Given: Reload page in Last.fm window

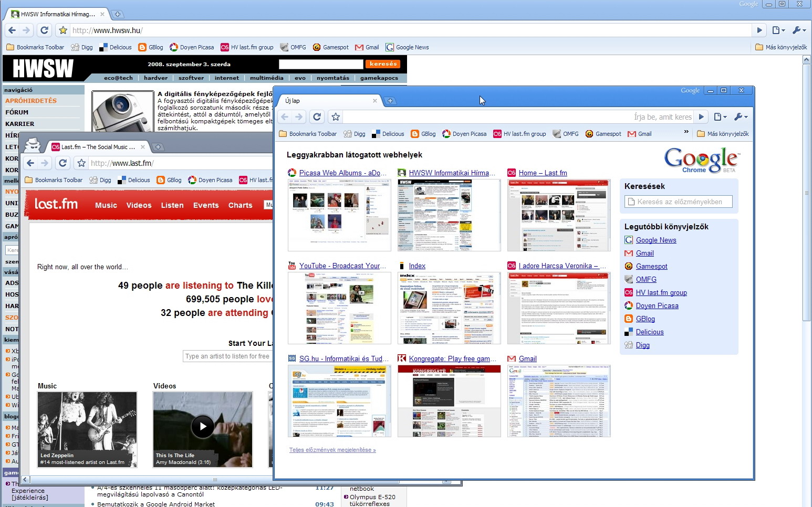Looking at the screenshot, I should 63,163.
